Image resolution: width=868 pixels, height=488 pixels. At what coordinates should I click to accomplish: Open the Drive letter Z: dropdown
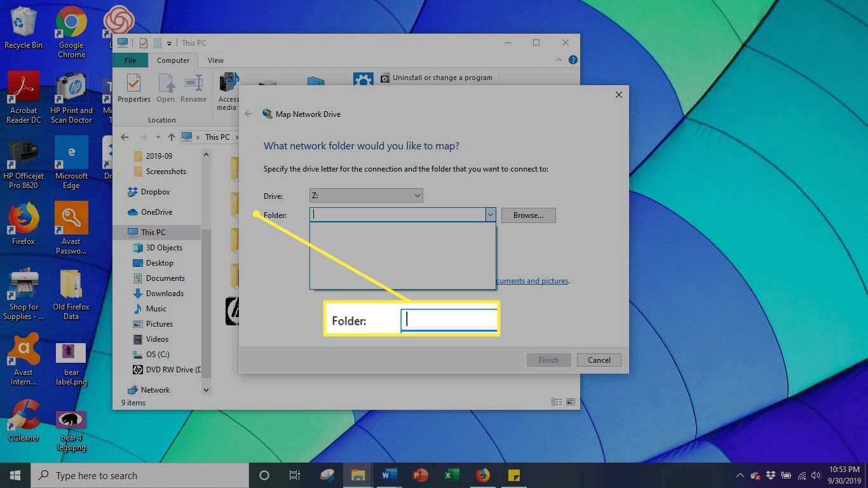click(x=366, y=196)
